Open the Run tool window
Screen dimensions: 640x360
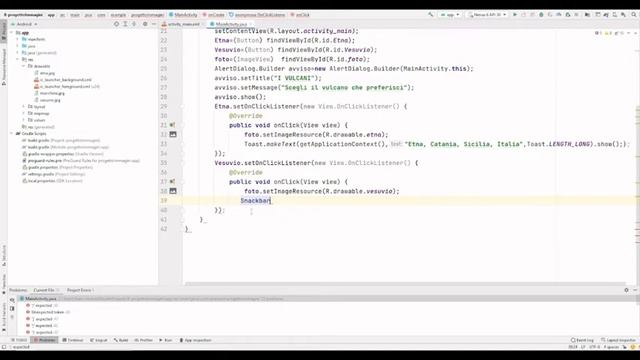(165, 340)
